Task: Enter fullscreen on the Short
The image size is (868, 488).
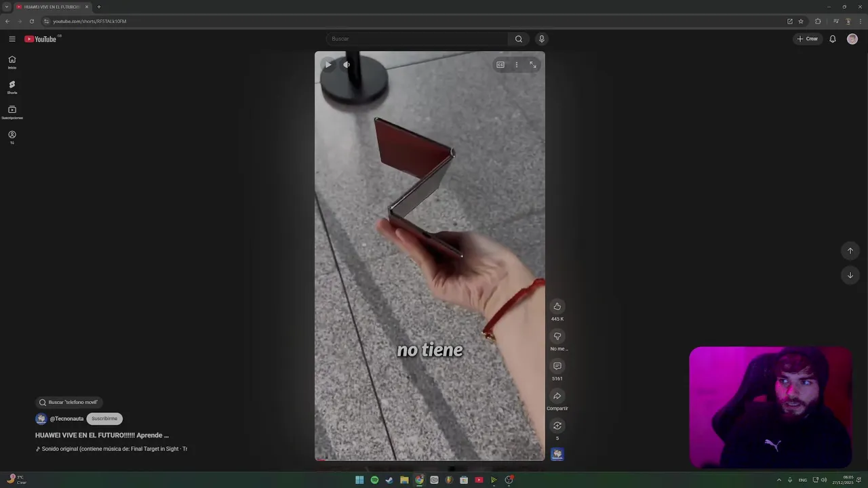Action: click(x=533, y=65)
